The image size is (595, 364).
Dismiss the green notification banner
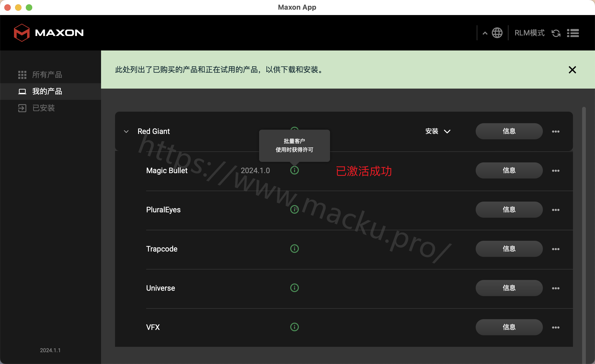tap(572, 70)
